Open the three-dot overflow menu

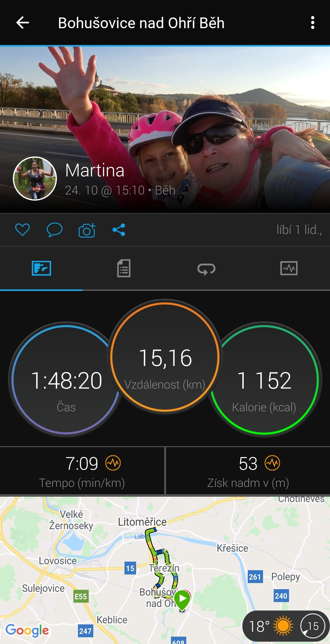point(312,23)
